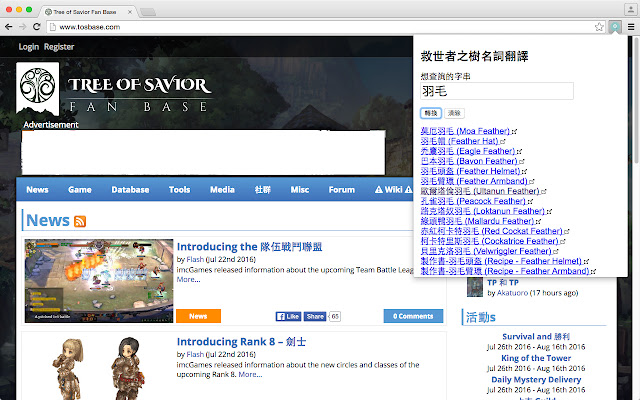
Task: Select the Forum menu item
Action: [342, 189]
